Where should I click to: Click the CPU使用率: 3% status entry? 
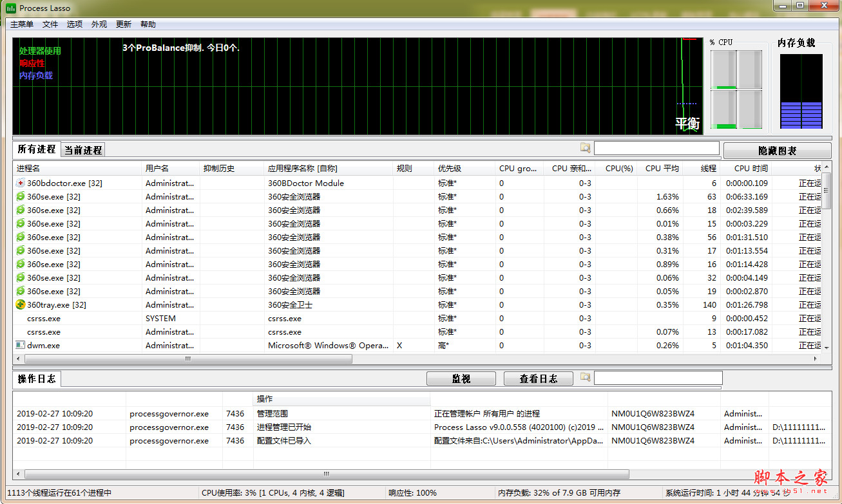point(273,492)
